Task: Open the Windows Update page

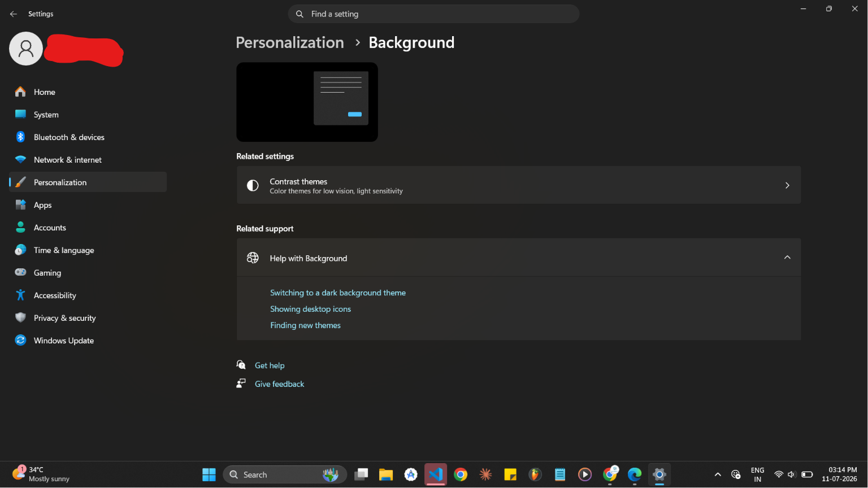Action: pyautogui.click(x=88, y=341)
